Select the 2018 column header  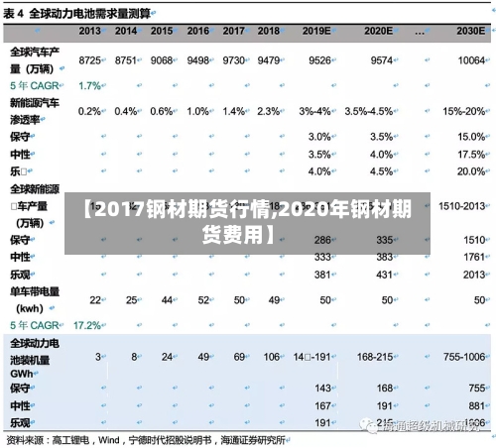pyautogui.click(x=269, y=31)
